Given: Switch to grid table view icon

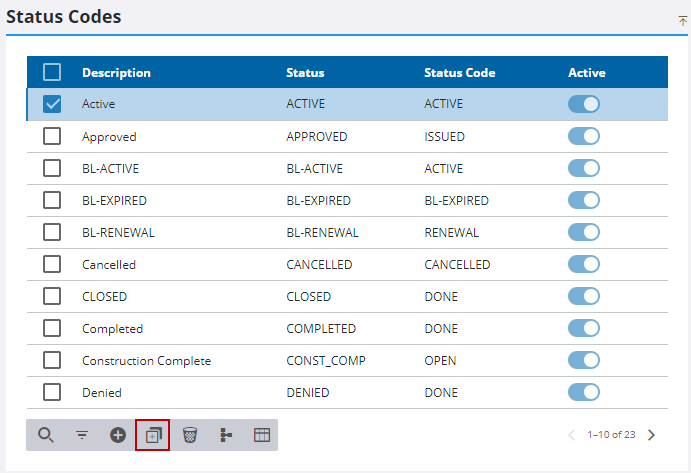Looking at the screenshot, I should tap(262, 435).
